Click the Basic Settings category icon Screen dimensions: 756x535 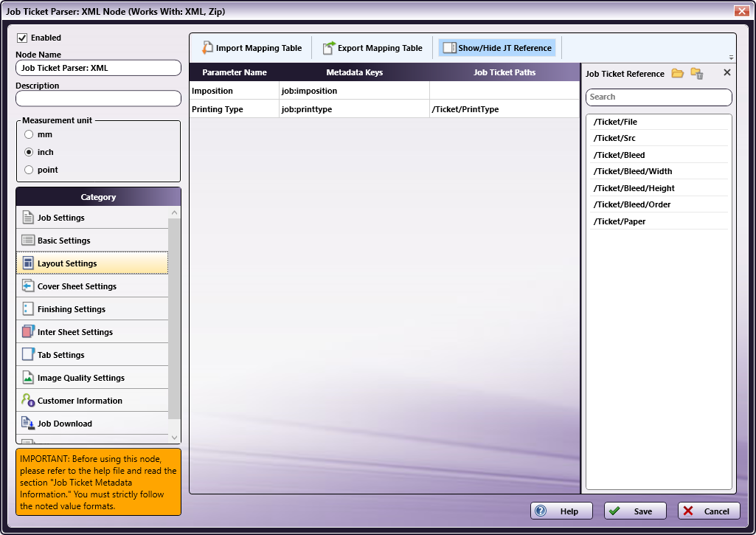[28, 241]
